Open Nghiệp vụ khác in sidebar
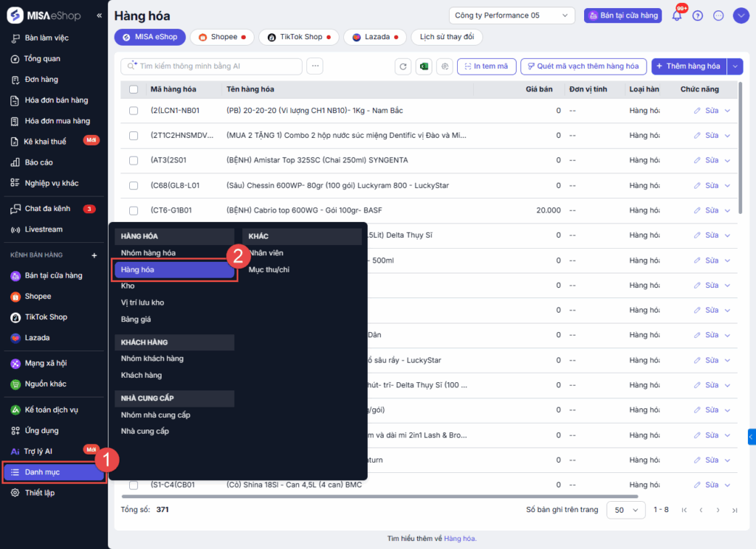This screenshot has height=549, width=756. 52,183
